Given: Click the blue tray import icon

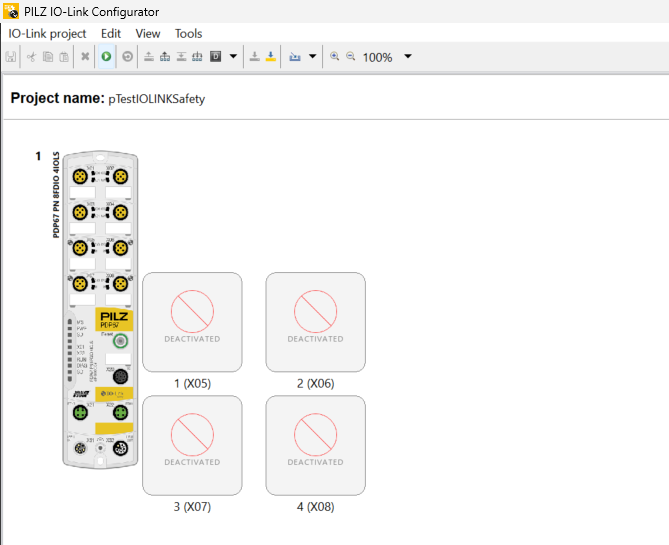Looking at the screenshot, I should click(295, 56).
